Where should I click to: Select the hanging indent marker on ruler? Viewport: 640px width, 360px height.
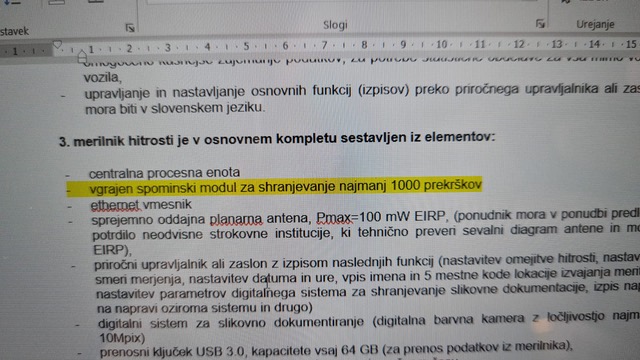click(82, 56)
